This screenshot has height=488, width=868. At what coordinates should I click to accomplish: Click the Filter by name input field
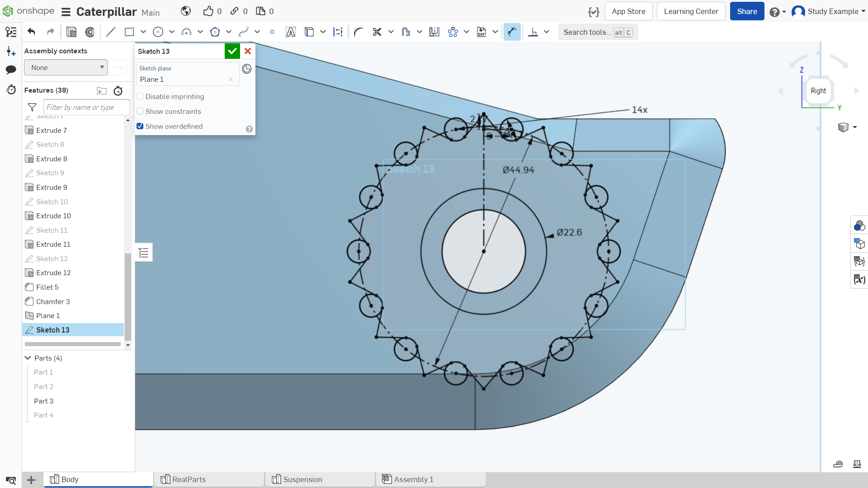86,107
